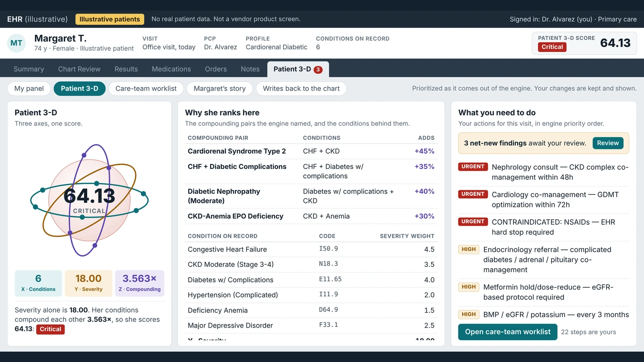Select the Patient 3-D top tab

[298, 69]
